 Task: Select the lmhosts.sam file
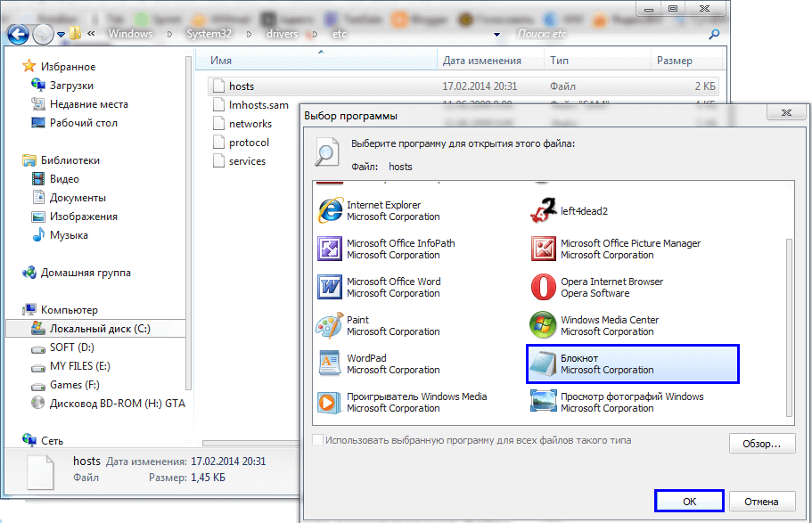251,105
